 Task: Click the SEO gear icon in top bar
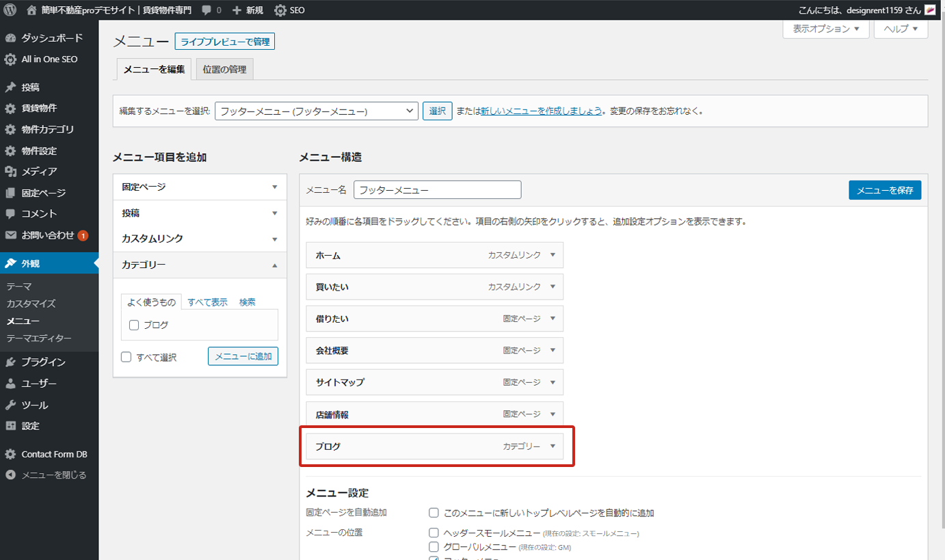[x=280, y=10]
